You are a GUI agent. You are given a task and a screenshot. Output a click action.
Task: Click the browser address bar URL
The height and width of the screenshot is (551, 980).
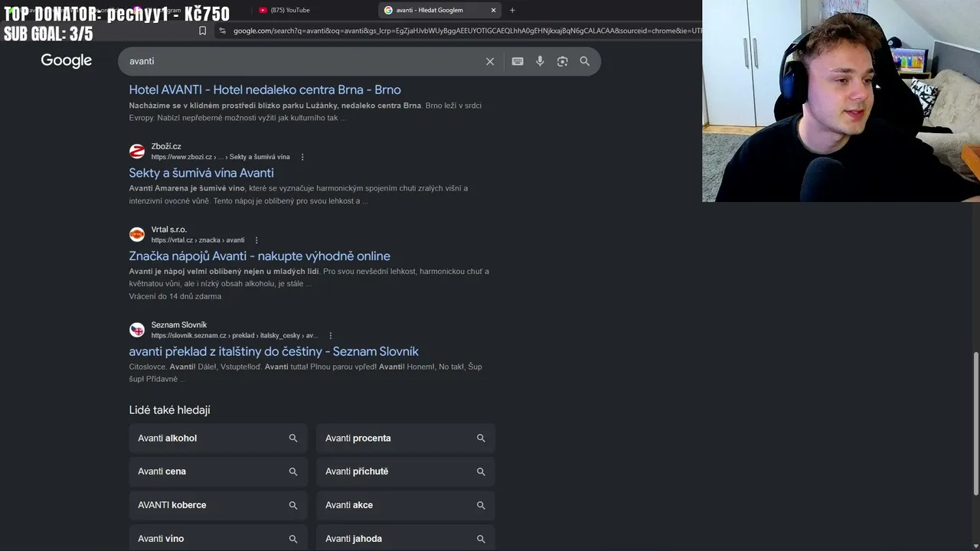click(467, 31)
